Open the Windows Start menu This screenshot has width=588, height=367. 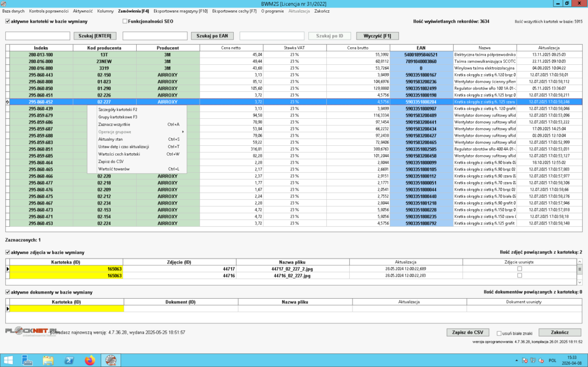coord(9,360)
